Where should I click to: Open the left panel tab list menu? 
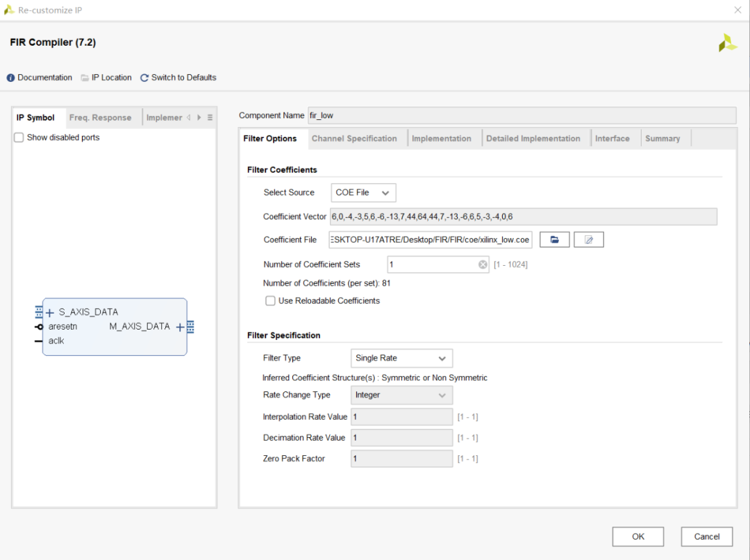(x=210, y=117)
